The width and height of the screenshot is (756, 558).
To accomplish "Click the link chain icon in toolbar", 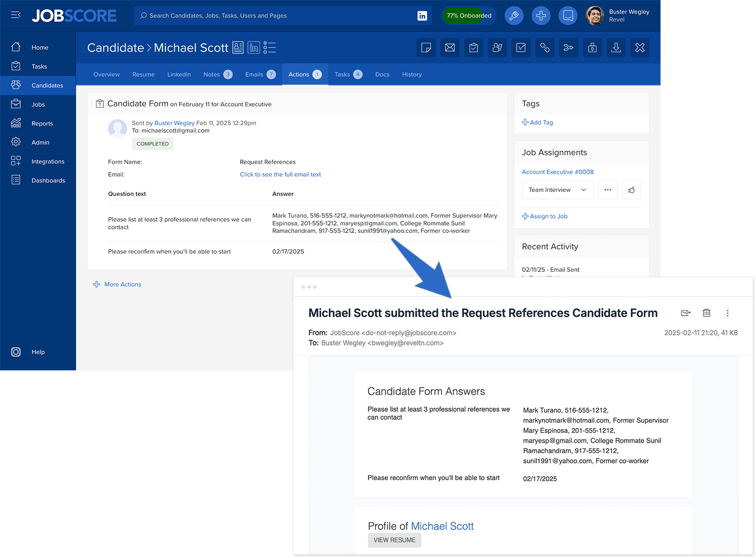I will click(x=545, y=48).
